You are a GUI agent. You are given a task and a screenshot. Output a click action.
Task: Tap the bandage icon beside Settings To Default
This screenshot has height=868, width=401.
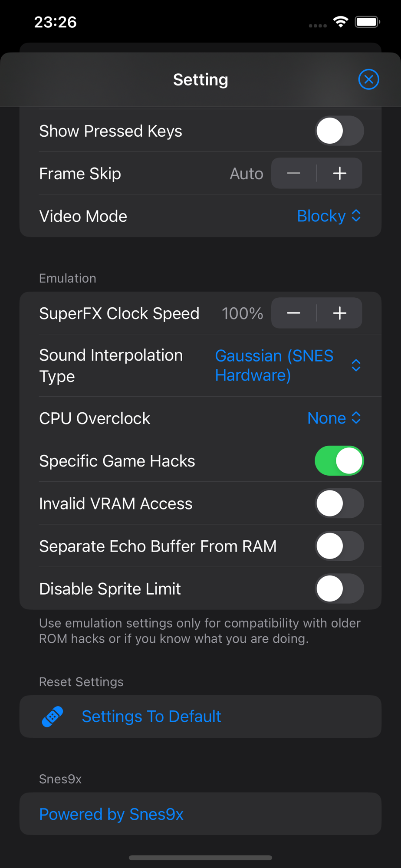(x=53, y=717)
